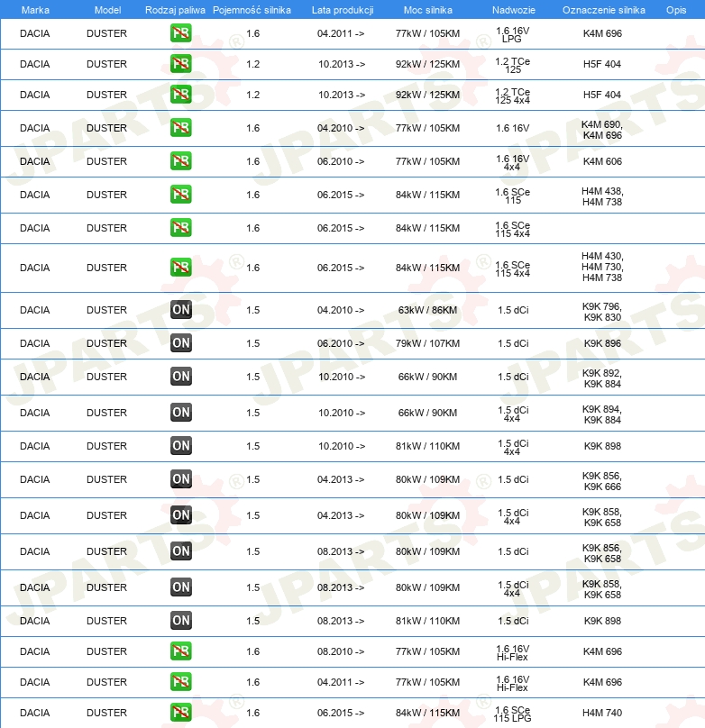Click ON diesel icon in the 63kW / 86KM row
The image size is (705, 728).
pos(180,310)
